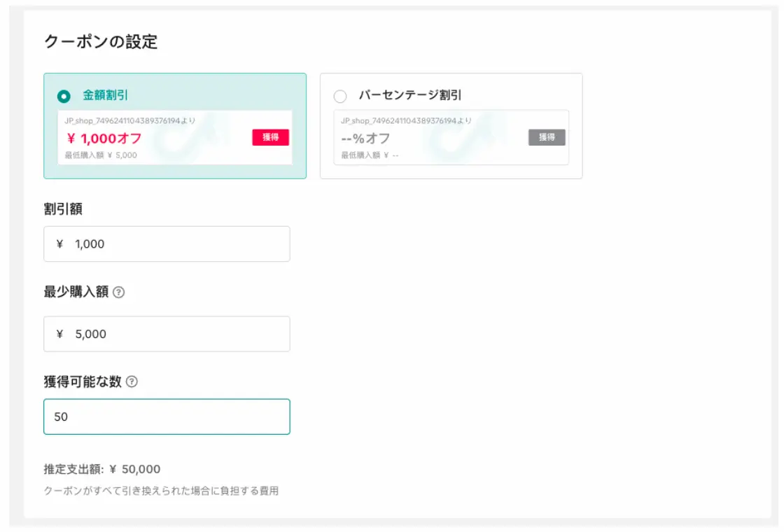The height and width of the screenshot is (532, 784).
Task: Click the 最低購入額 ¥ 5,000 preview text
Action: [x=101, y=155]
